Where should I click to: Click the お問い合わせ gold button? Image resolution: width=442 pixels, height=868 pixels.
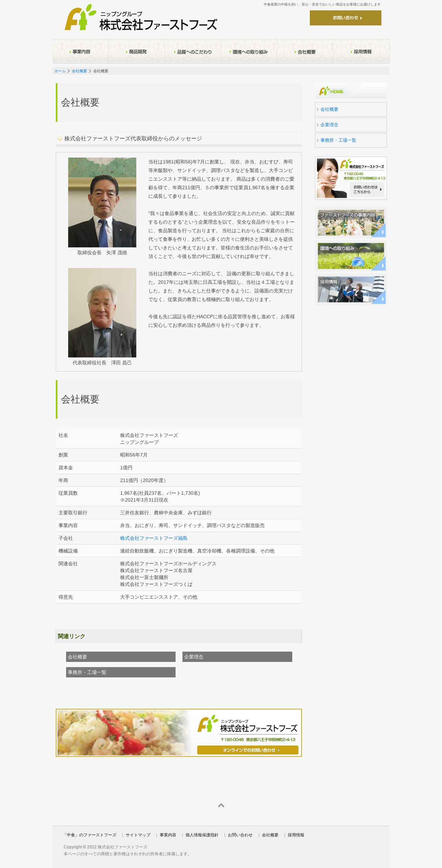(x=345, y=18)
